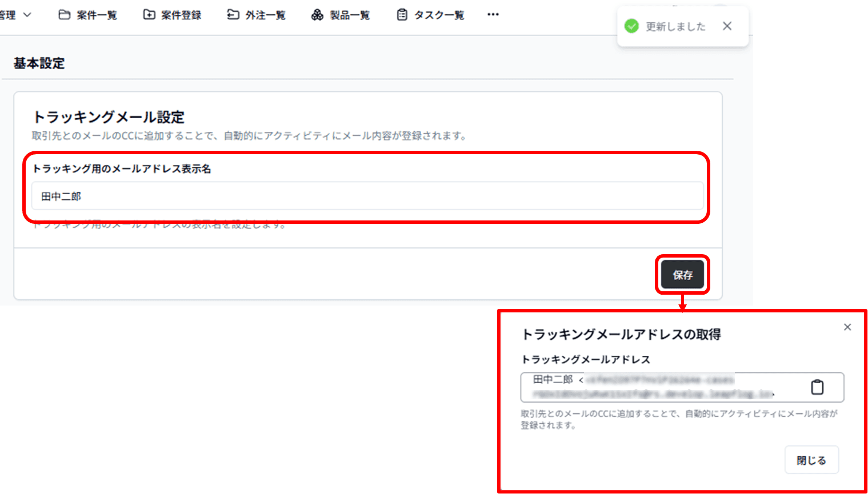The image size is (868, 494).
Task: Open the ellipsis overflow icon in navigation
Action: coord(493,14)
